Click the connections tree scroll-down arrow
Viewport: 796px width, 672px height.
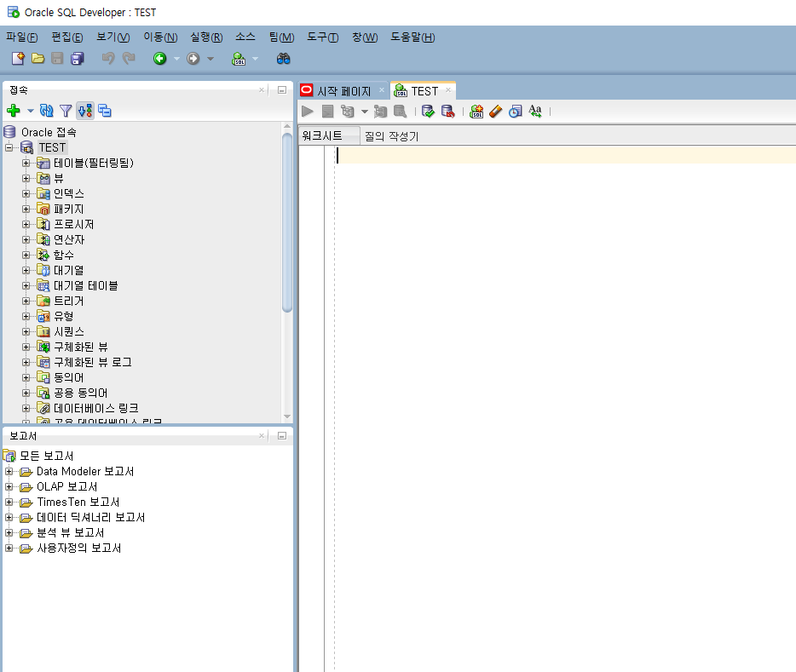(287, 416)
